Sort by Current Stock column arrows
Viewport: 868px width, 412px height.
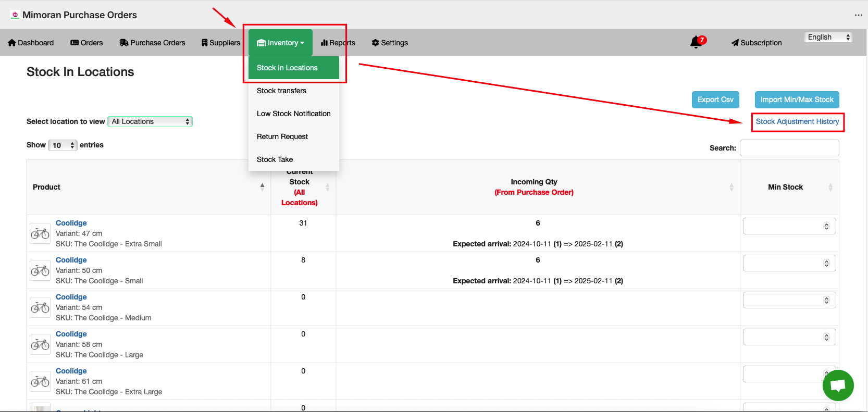tap(328, 187)
